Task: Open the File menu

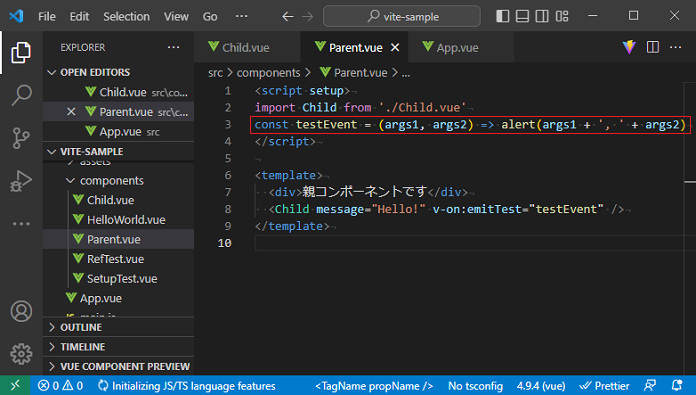Action: (47, 16)
